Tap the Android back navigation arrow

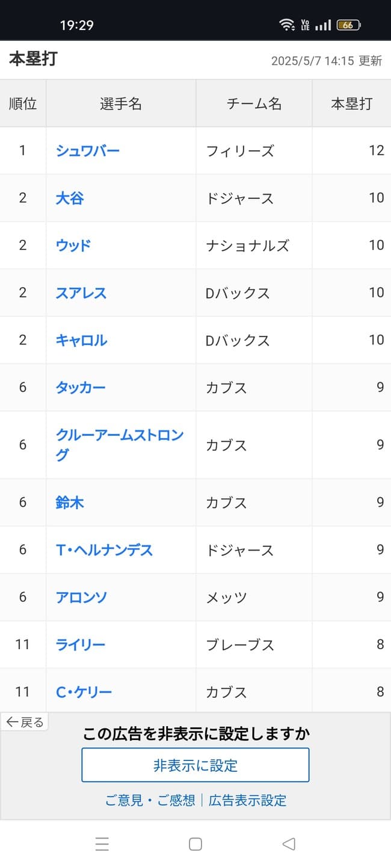coord(288,844)
